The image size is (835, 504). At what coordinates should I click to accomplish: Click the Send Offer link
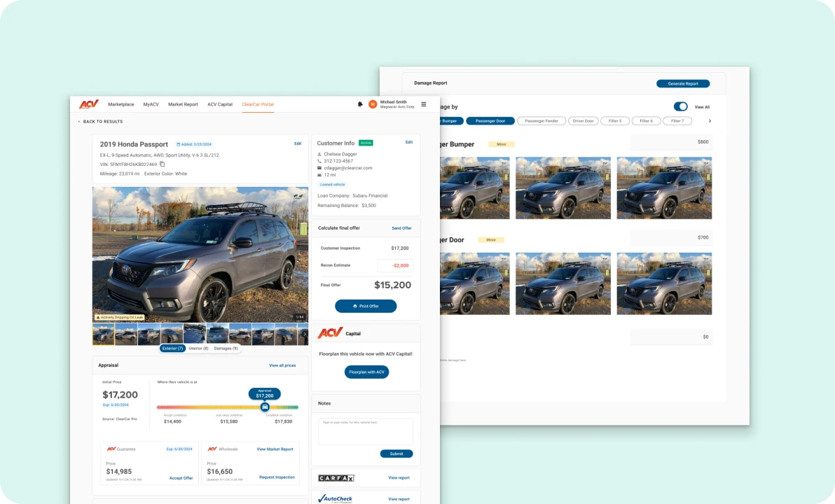coord(401,227)
